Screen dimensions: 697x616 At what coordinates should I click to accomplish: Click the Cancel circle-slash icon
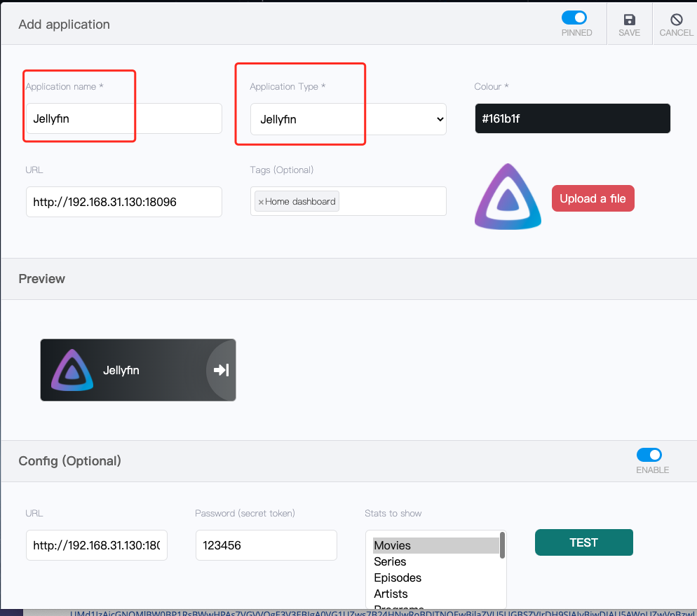pos(676,20)
